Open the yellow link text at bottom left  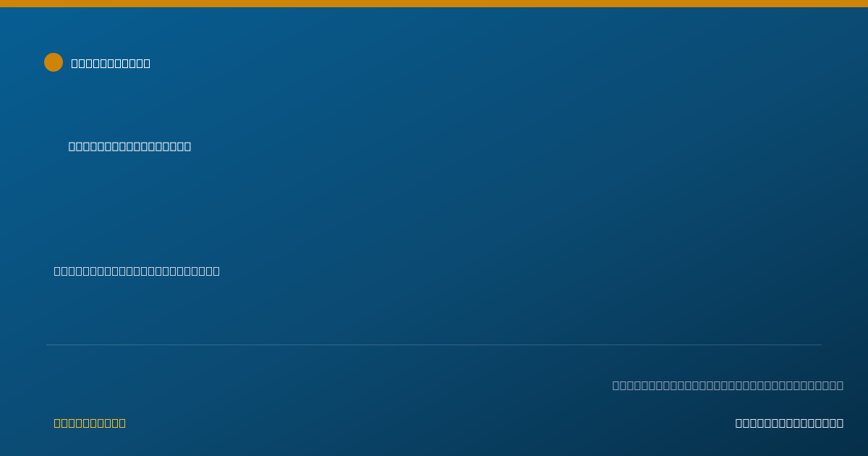click(x=90, y=423)
